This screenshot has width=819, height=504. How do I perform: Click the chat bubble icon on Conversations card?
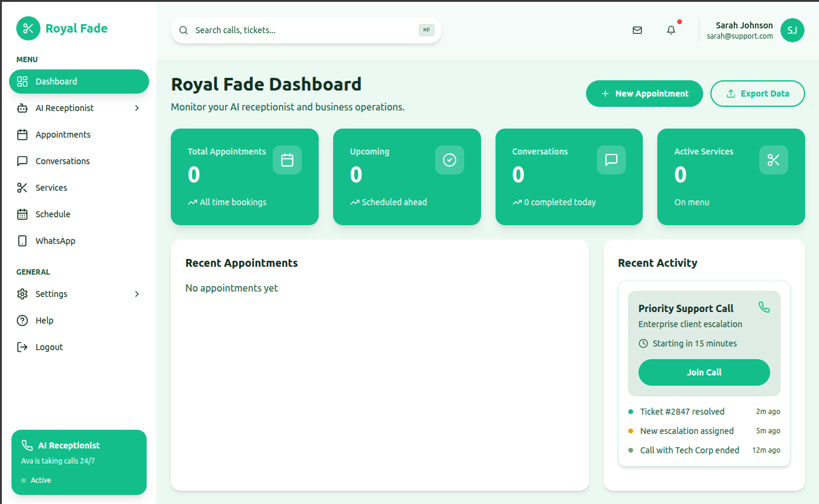611,160
